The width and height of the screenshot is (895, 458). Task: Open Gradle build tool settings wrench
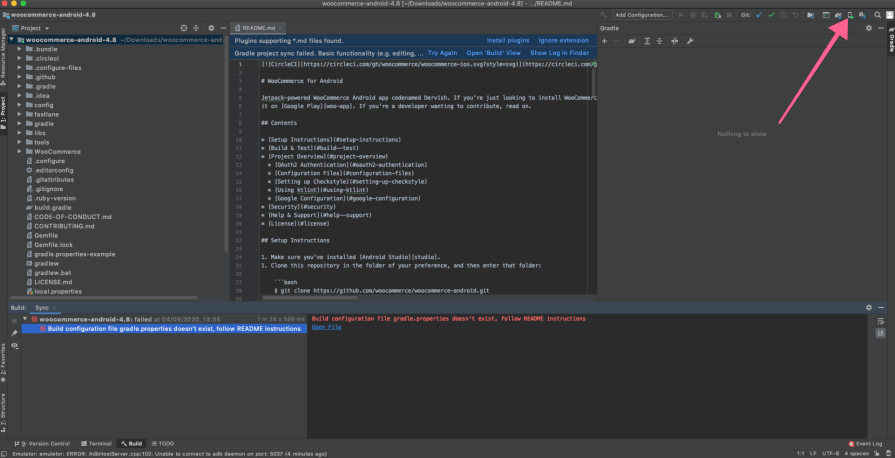689,41
